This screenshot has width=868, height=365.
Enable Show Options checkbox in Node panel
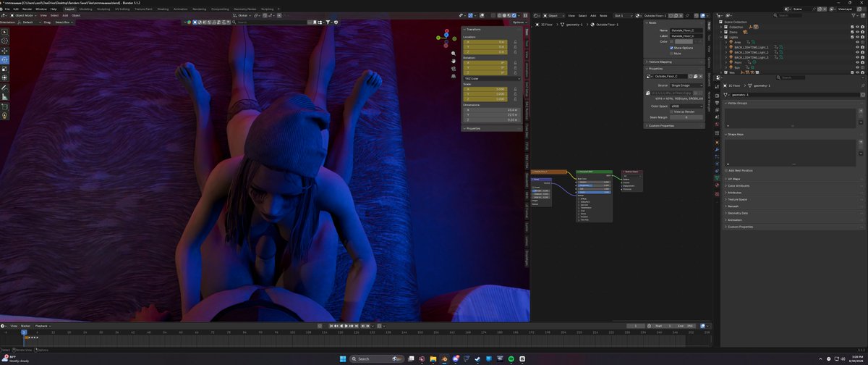671,48
